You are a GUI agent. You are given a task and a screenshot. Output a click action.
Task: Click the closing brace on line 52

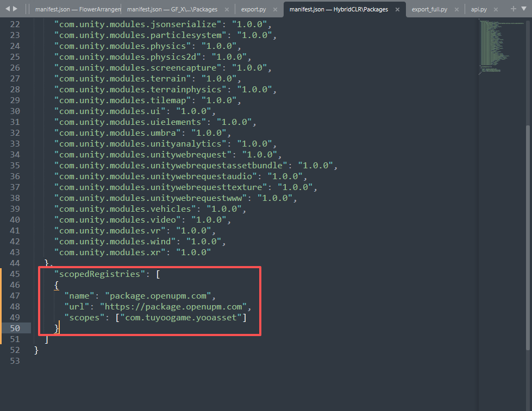pos(36,350)
